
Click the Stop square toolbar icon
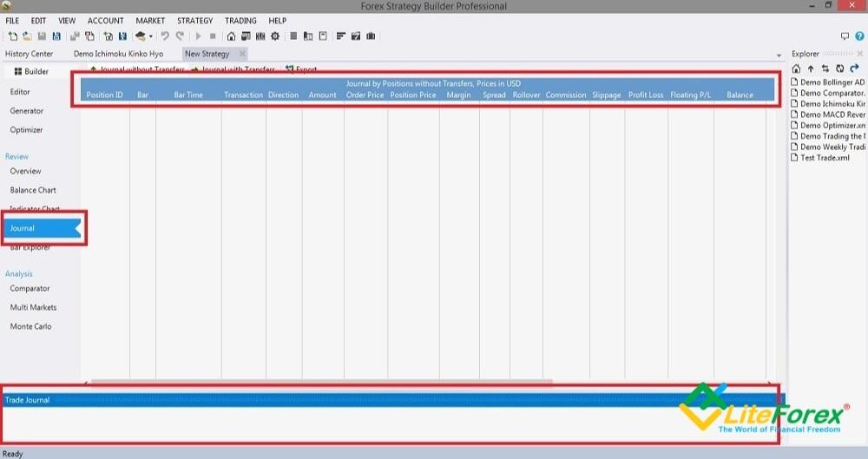213,36
